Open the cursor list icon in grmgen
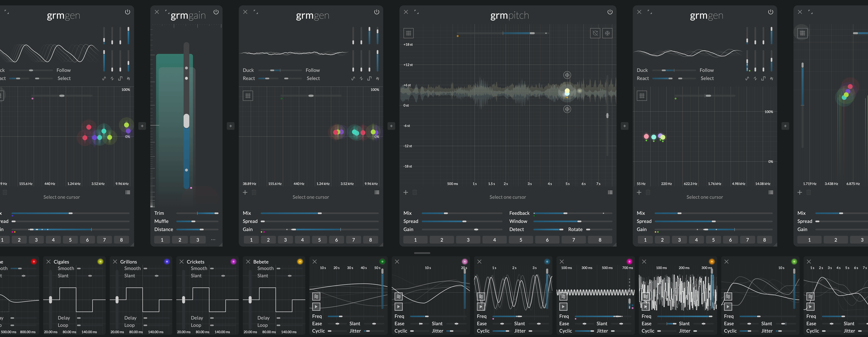Viewport: 868px width, 337px height. tap(377, 192)
